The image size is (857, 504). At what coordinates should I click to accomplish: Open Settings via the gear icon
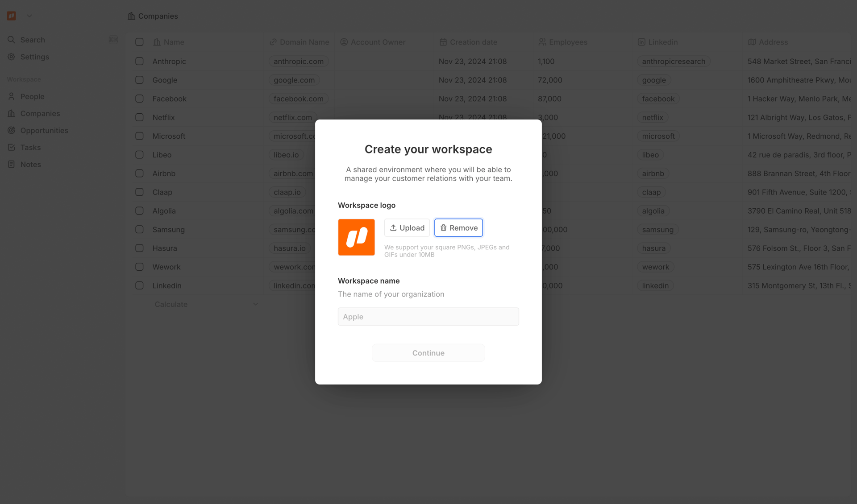12,57
